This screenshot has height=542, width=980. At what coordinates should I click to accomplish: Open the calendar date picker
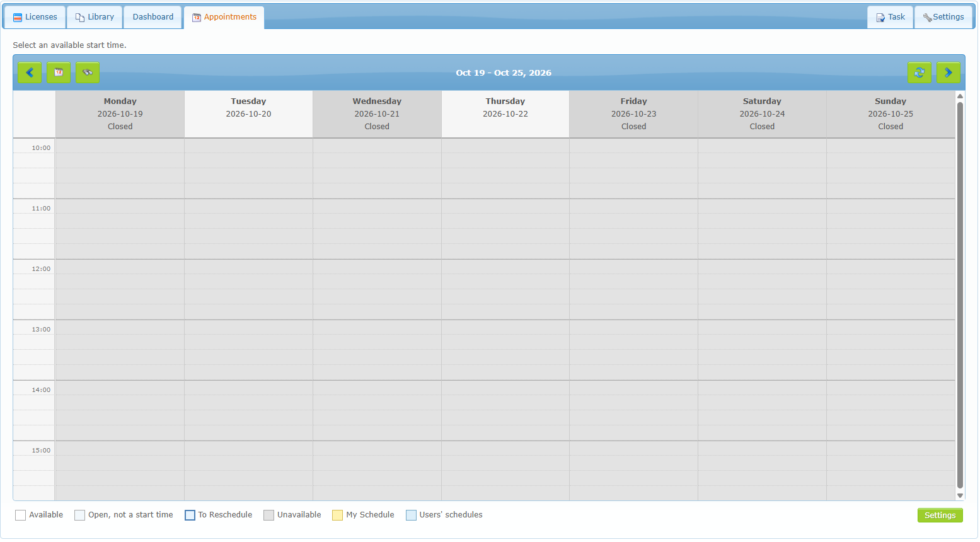pyautogui.click(x=59, y=72)
